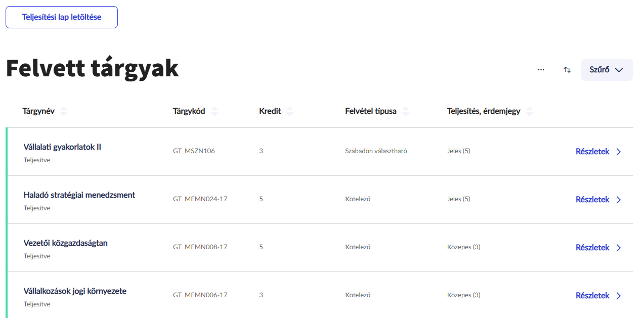Viewport: 644px width, 318px height.
Task: Open Részletek for Vállalkozások jogi környezete
Action: 592,296
